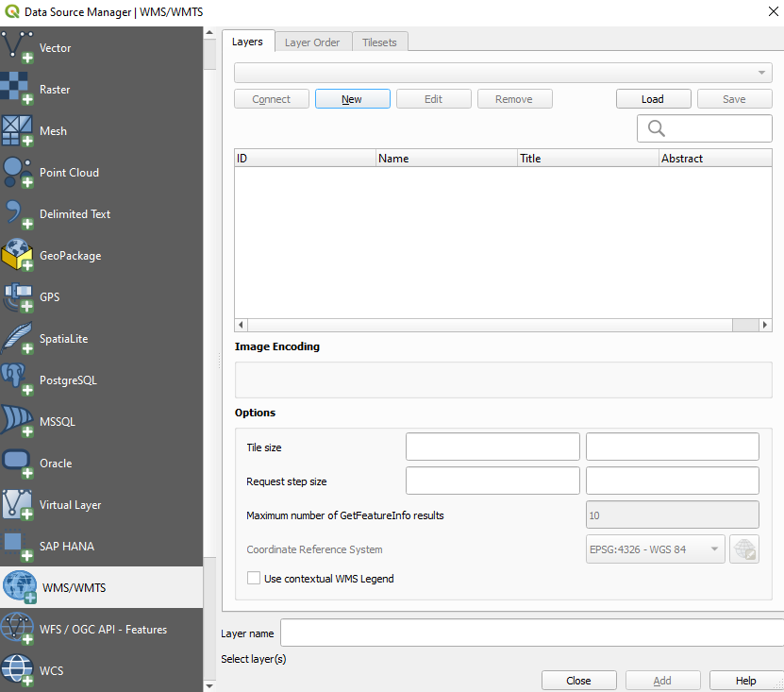Viewport: 784px width, 692px height.
Task: Choose the Mesh layer source icon
Action: coord(19,131)
